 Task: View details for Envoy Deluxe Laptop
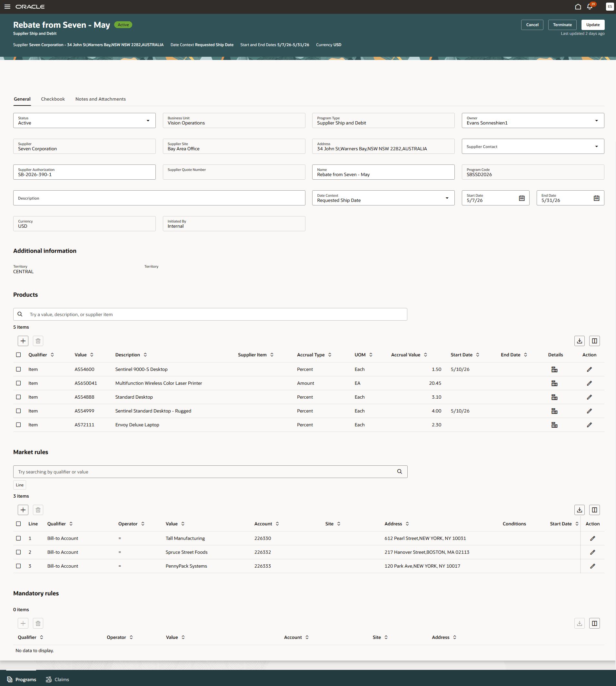click(554, 425)
